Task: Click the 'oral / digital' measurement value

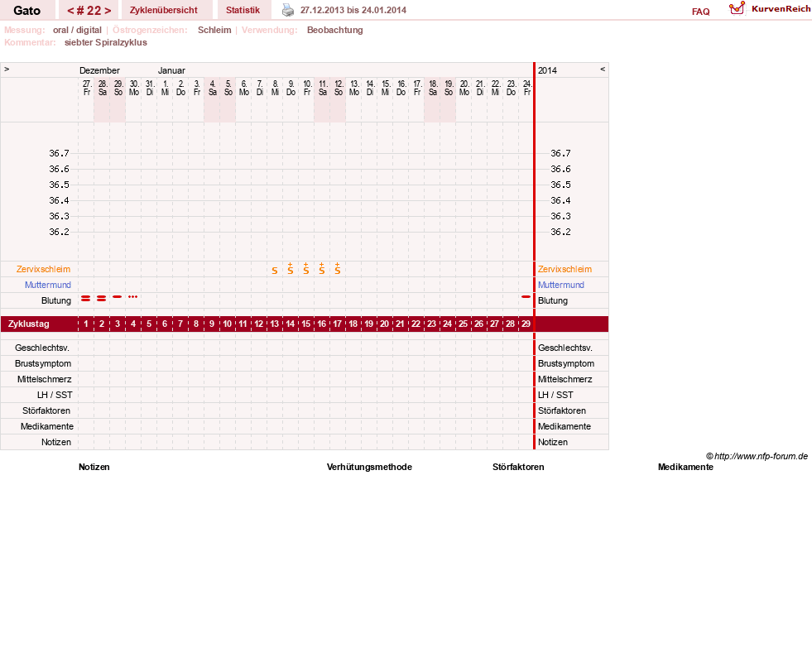Action: (x=77, y=30)
